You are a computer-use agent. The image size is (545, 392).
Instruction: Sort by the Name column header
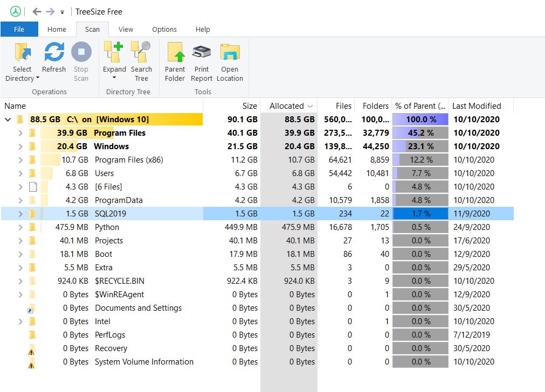[102, 106]
